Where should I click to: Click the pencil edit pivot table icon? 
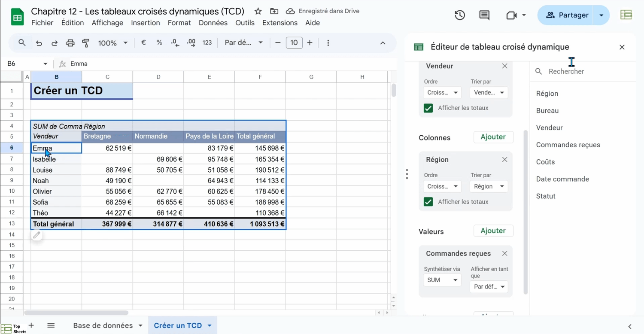tap(37, 235)
